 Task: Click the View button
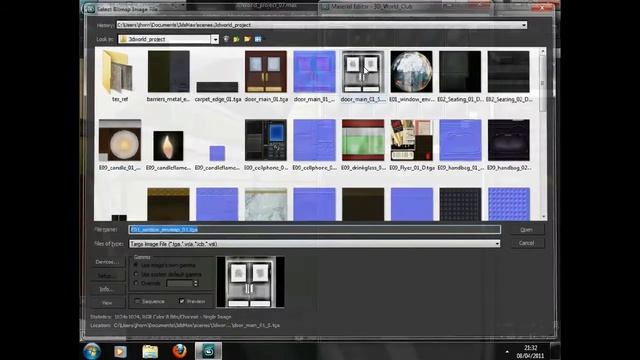click(x=107, y=303)
